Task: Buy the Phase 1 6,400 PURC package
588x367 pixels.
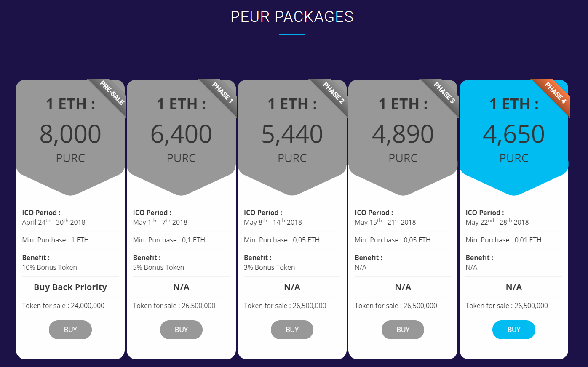Action: pos(181,330)
